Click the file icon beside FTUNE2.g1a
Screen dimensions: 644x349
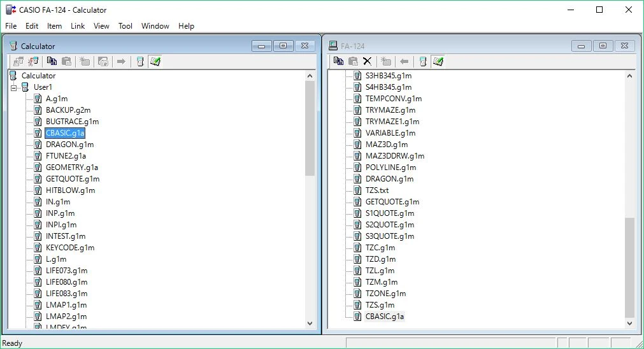(38, 156)
